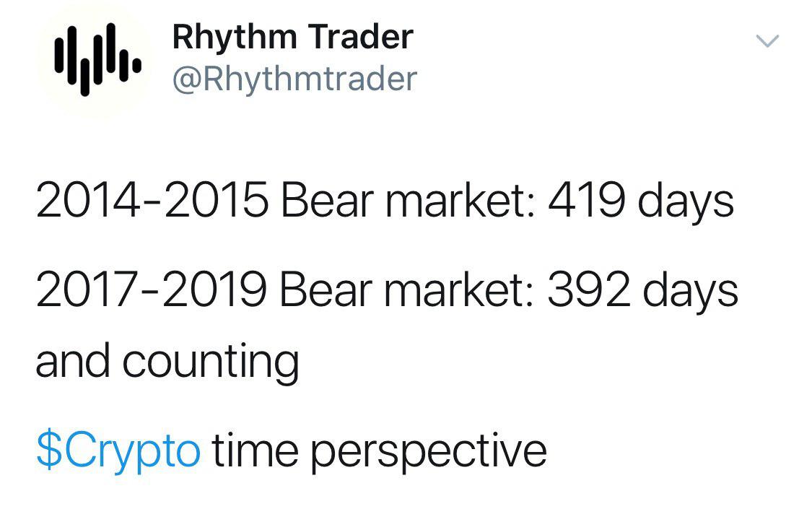Image resolution: width=812 pixels, height=509 pixels.
Task: Click the "392 days" text
Action: 642,290
